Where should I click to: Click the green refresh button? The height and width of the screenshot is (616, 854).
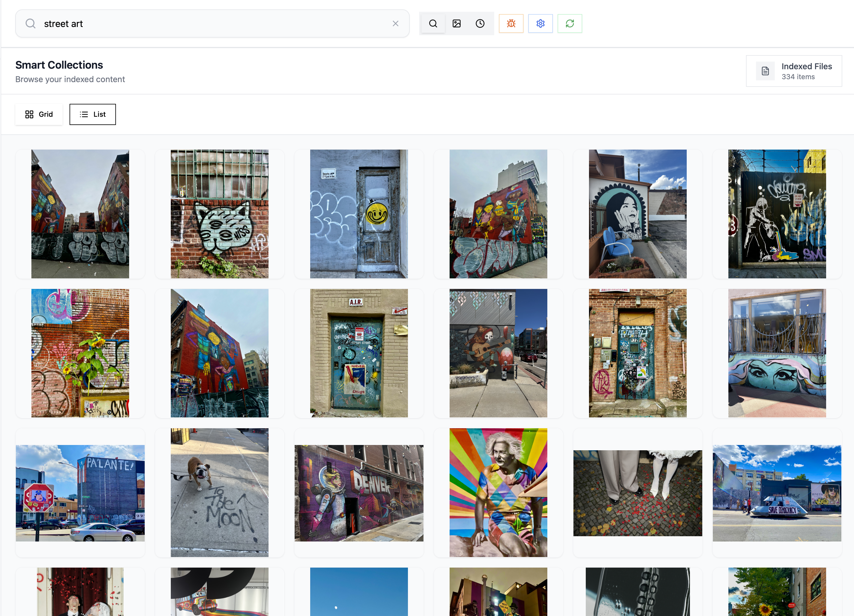click(x=570, y=24)
